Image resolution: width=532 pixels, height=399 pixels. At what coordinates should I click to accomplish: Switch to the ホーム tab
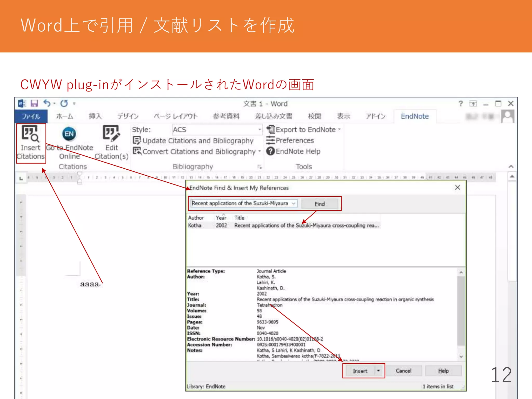tap(65, 116)
